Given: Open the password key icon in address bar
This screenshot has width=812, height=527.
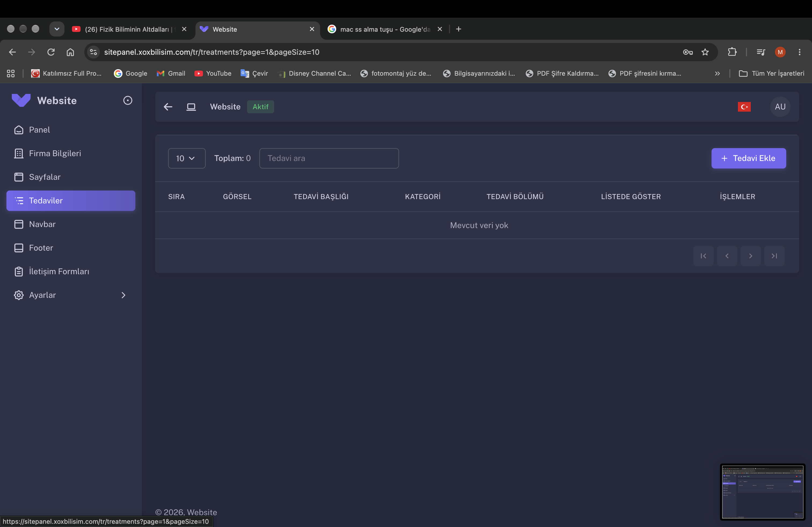Looking at the screenshot, I should [x=688, y=52].
